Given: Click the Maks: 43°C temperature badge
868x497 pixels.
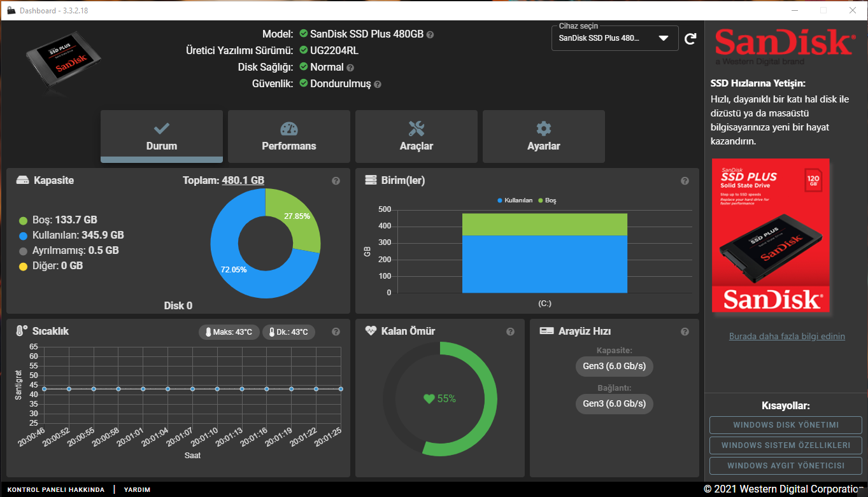Looking at the screenshot, I should click(x=229, y=332).
